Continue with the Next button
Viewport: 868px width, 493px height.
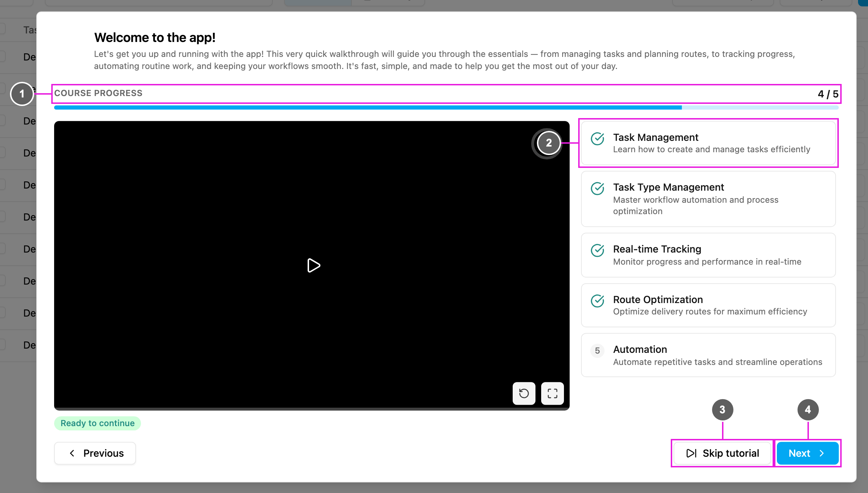point(807,453)
